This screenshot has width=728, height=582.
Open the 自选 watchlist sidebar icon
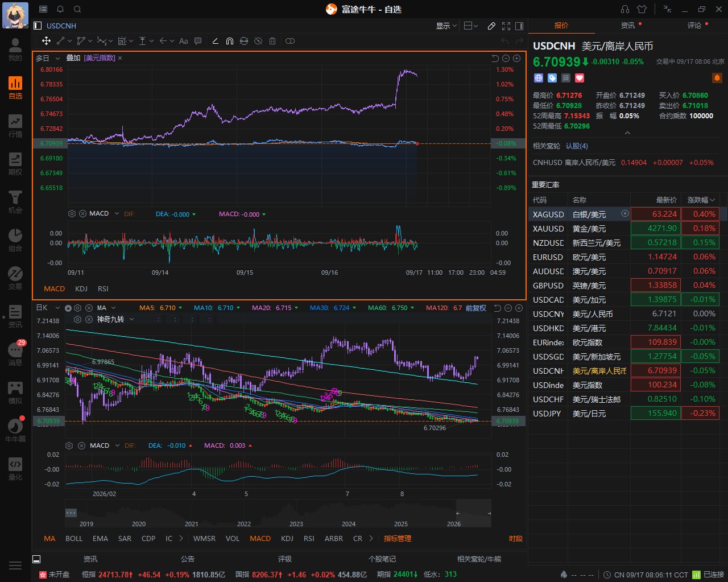[15, 88]
